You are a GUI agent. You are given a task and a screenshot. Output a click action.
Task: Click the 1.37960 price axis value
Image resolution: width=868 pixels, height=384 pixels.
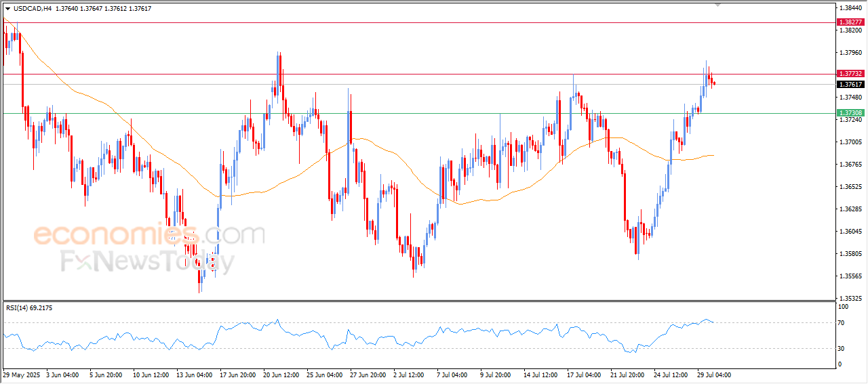click(x=850, y=53)
